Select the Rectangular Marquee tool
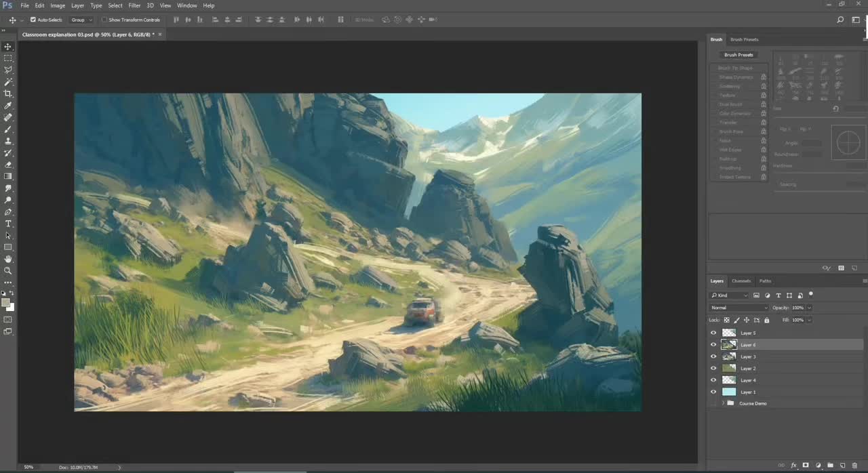The width and height of the screenshot is (868, 473). click(8, 58)
